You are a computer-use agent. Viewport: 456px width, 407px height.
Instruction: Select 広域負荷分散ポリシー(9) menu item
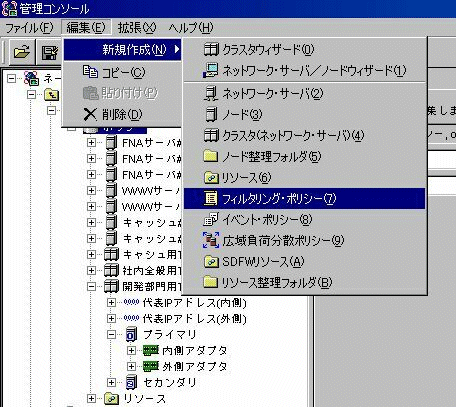coord(304,240)
